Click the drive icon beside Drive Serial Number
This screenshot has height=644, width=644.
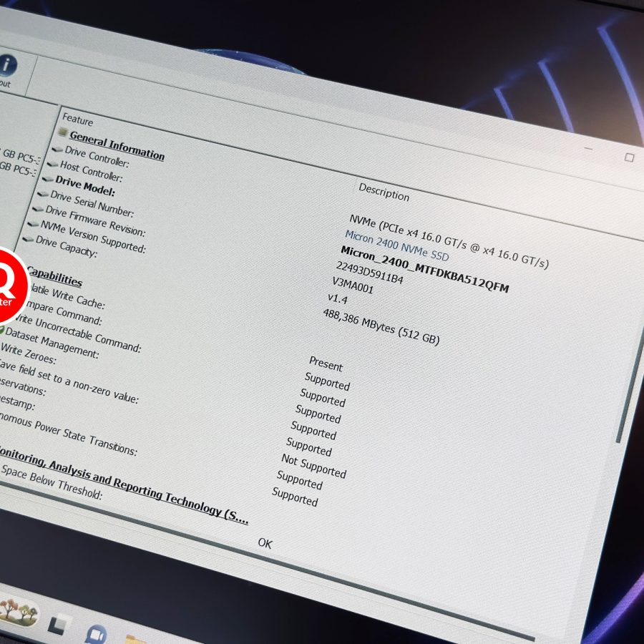pos(43,193)
